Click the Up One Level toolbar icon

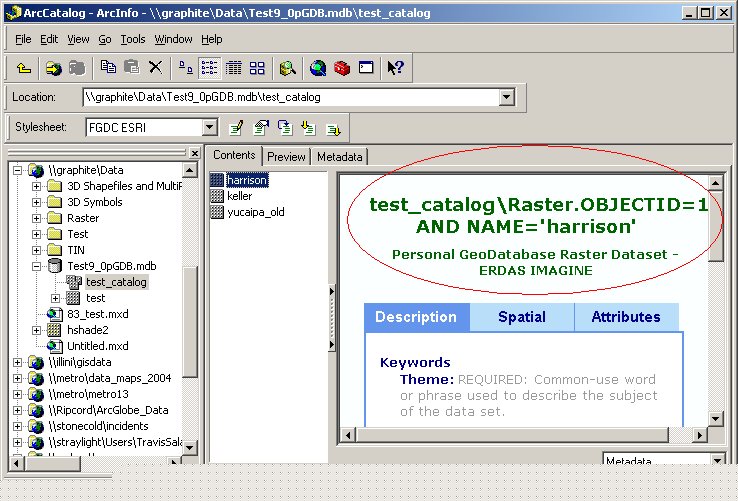click(24, 68)
